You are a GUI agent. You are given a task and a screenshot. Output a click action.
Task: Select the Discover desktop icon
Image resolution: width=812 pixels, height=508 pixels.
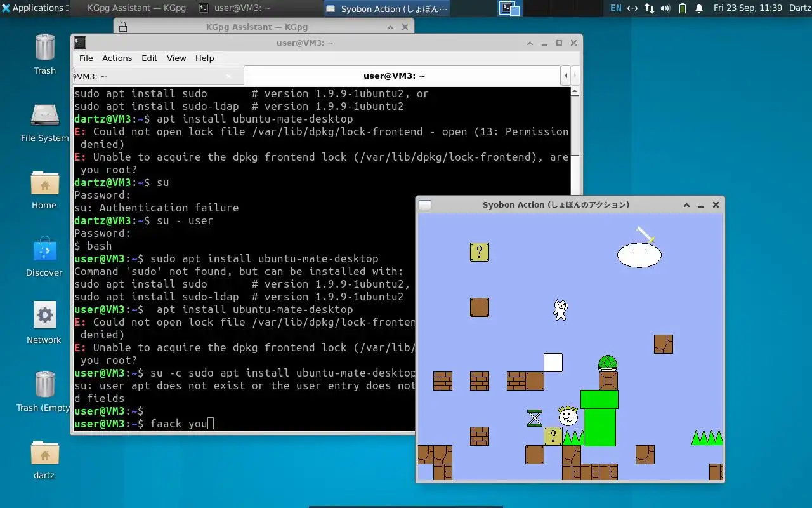pyautogui.click(x=44, y=257)
